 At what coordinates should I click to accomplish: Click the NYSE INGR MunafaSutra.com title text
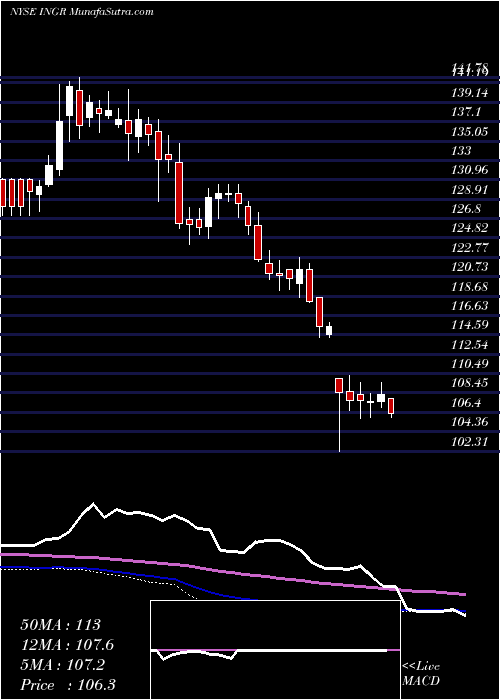(81, 12)
